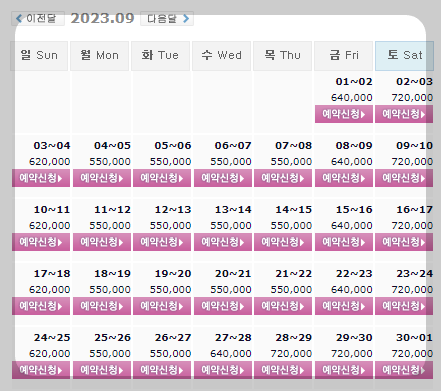The width and height of the screenshot is (441, 391).
Task: Request reservation for 24~25
Action: (x=41, y=370)
